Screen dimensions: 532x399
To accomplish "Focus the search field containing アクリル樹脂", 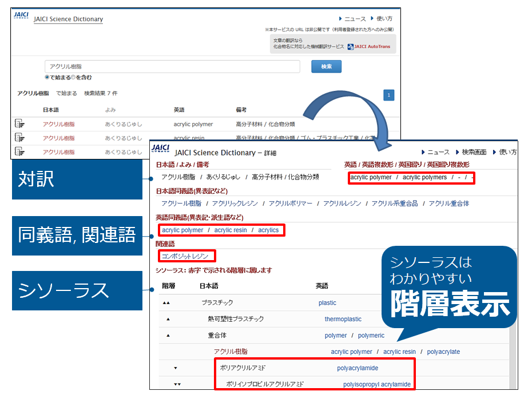I will pyautogui.click(x=172, y=66).
